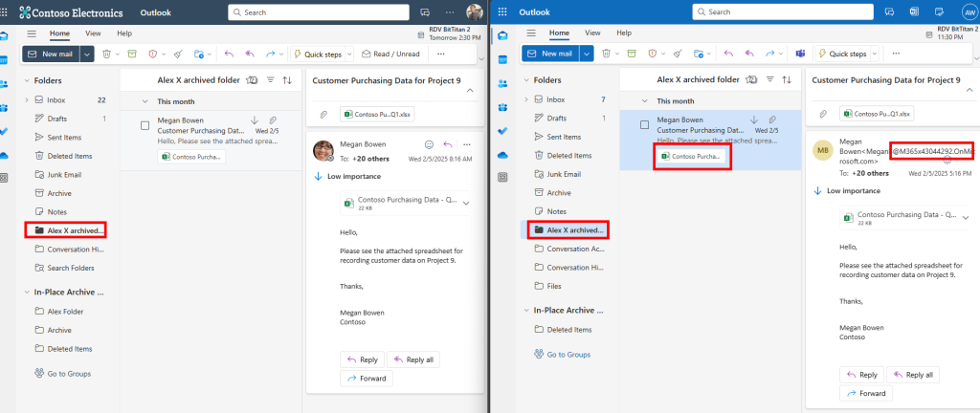Open View tab in right window
Screen dimensions: 980x413
592,33
